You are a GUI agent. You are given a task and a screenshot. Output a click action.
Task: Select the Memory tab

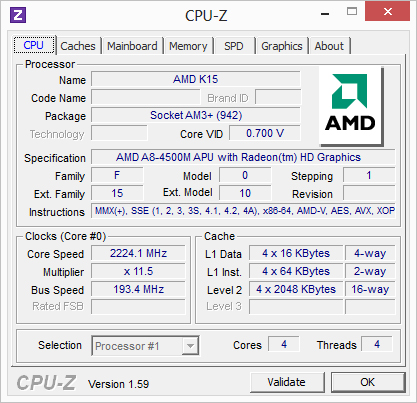tap(188, 46)
